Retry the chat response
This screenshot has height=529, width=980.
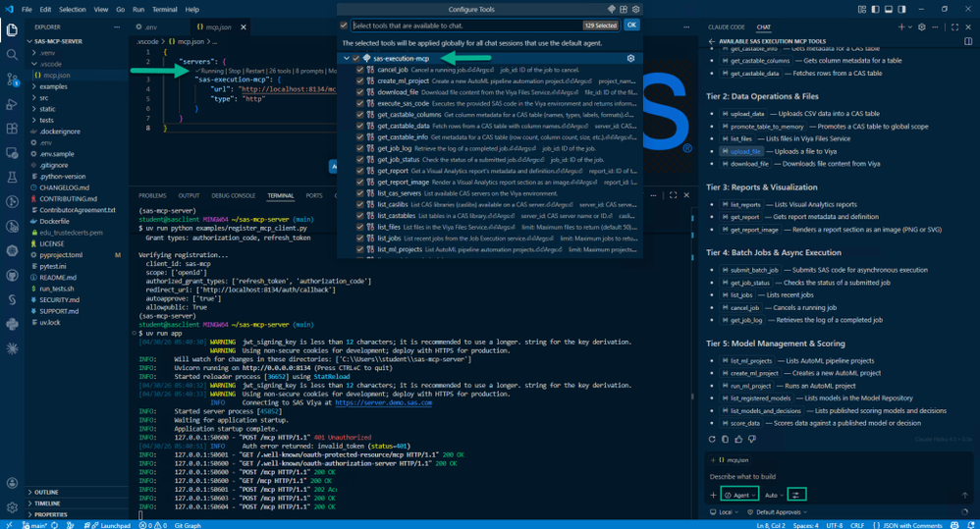tap(712, 439)
